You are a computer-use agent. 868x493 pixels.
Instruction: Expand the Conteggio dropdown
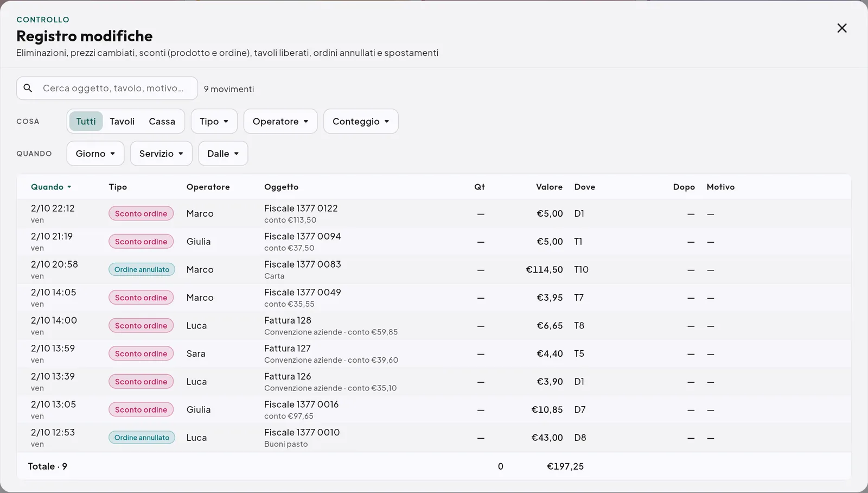tap(361, 121)
